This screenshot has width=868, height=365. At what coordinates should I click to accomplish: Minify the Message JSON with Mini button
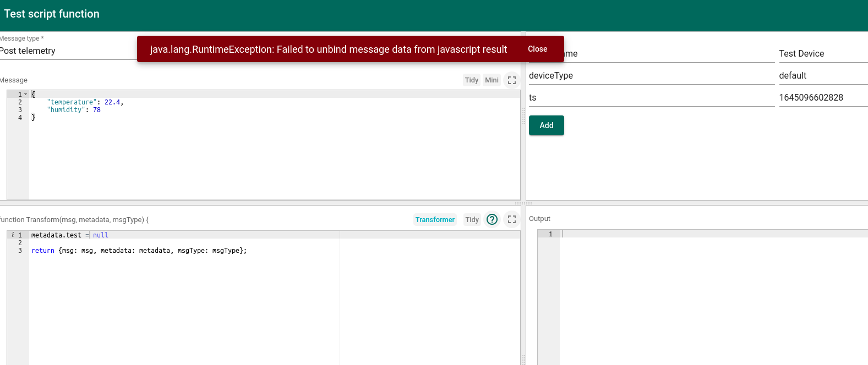pyautogui.click(x=492, y=80)
